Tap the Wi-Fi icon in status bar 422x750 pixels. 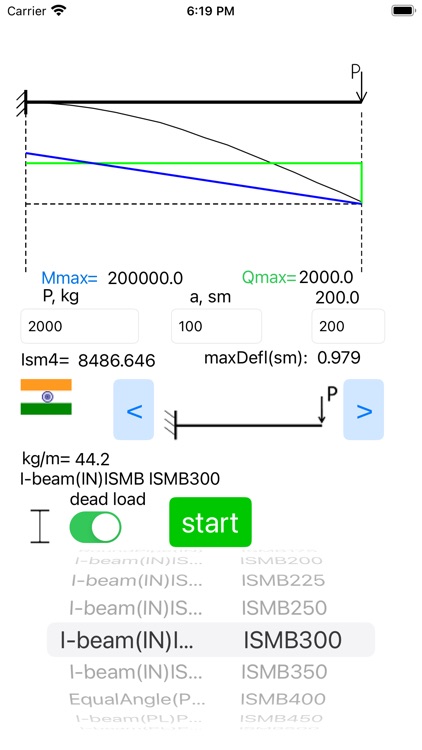coord(59,11)
